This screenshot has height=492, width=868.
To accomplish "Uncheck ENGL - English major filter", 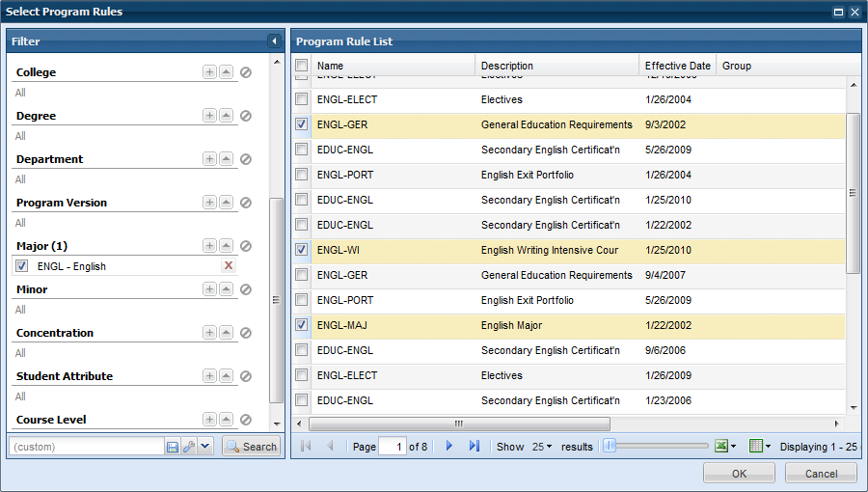I will tap(21, 265).
